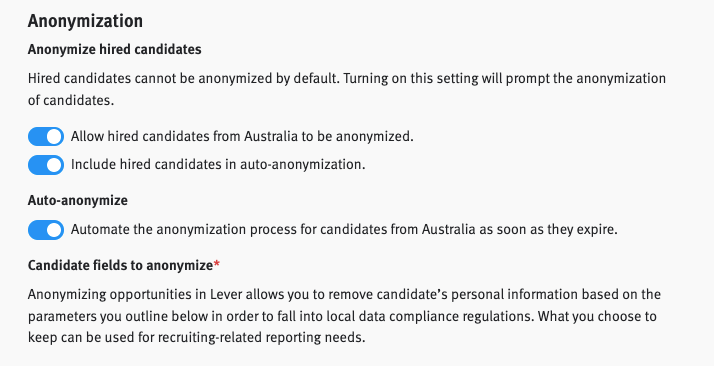Click phrase "recruiting-related reporting needs"
This screenshot has width=714, height=366.
(x=261, y=337)
